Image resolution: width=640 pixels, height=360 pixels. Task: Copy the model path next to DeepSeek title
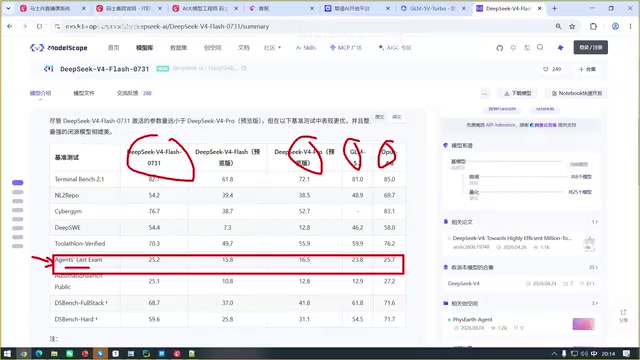[244, 68]
